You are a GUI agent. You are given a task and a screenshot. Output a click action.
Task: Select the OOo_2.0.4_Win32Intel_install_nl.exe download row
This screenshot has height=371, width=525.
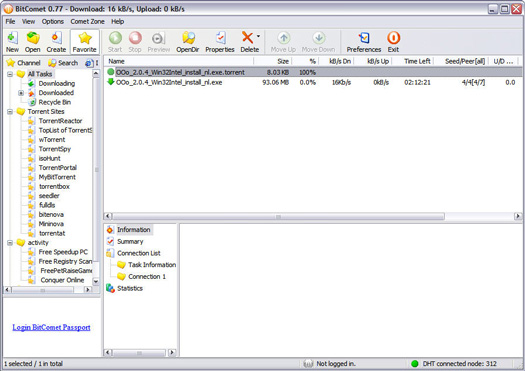pos(313,82)
